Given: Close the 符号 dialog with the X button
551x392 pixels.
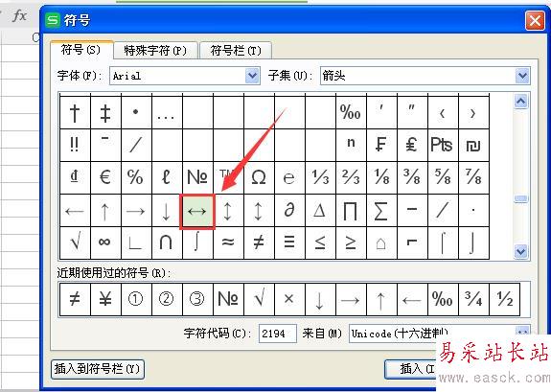Looking at the screenshot, I should point(535,21).
